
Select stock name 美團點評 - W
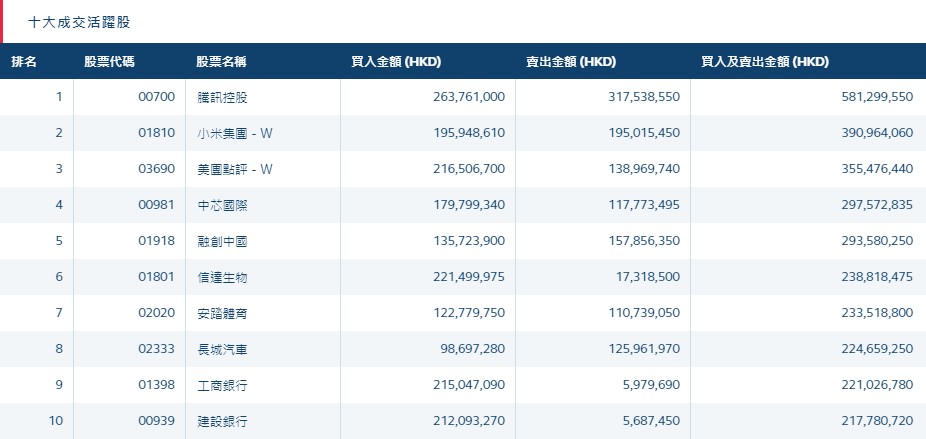[235, 169]
